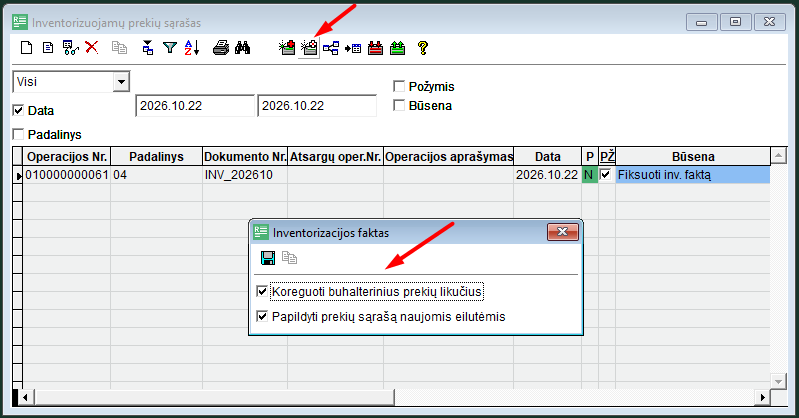Click the copy icon in Inventorizacijos faktas dialog

pyautogui.click(x=289, y=258)
